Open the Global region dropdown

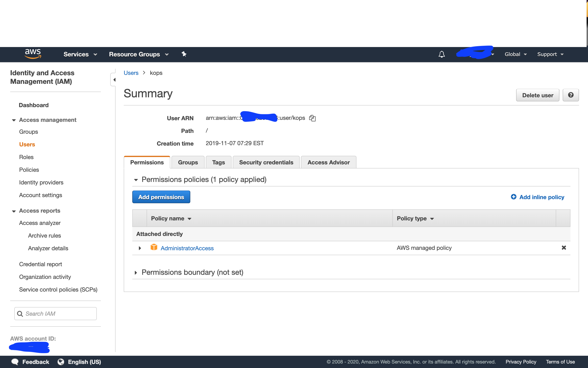click(x=516, y=54)
